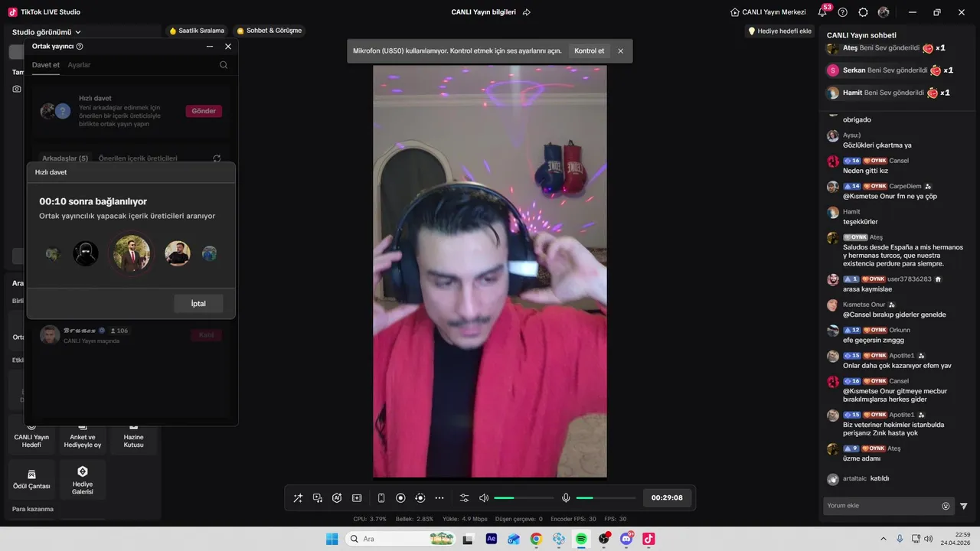The width and height of the screenshot is (980, 551).
Task: Open the notifications bell with 53 badge
Action: click(x=822, y=12)
